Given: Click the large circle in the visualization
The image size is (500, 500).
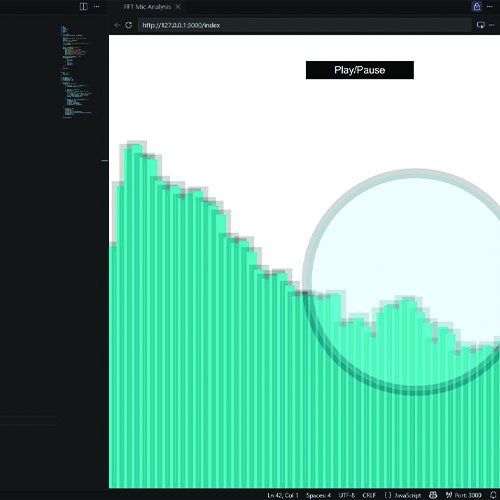Looking at the screenshot, I should click(415, 282).
